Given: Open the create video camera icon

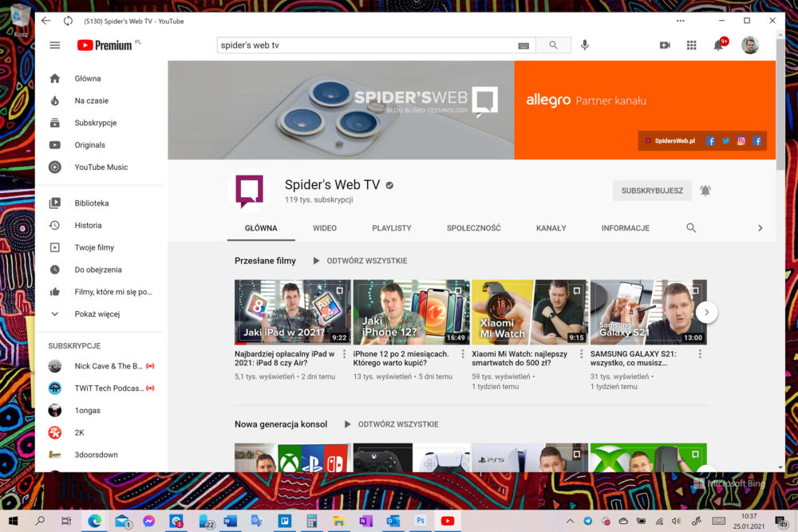Looking at the screenshot, I should click(665, 45).
